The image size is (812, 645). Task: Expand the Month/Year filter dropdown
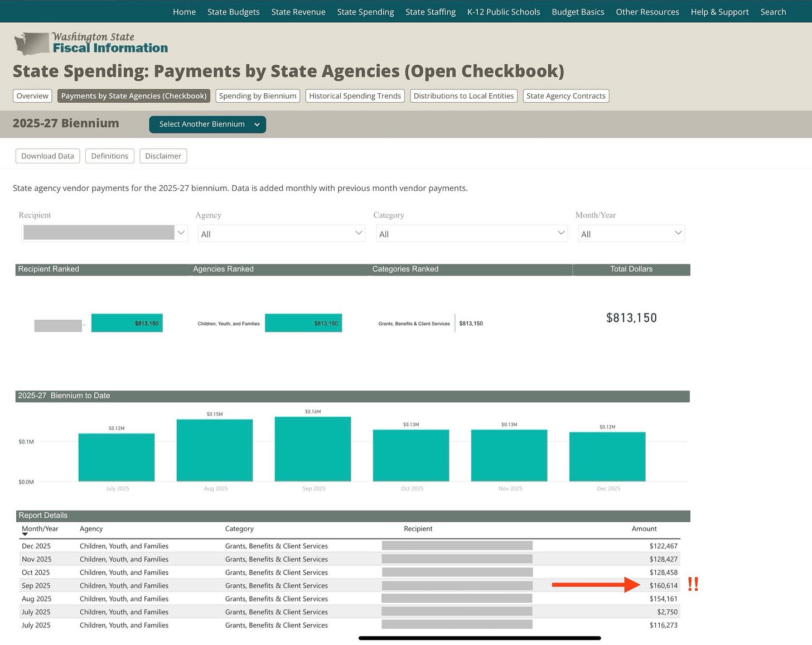tap(631, 233)
